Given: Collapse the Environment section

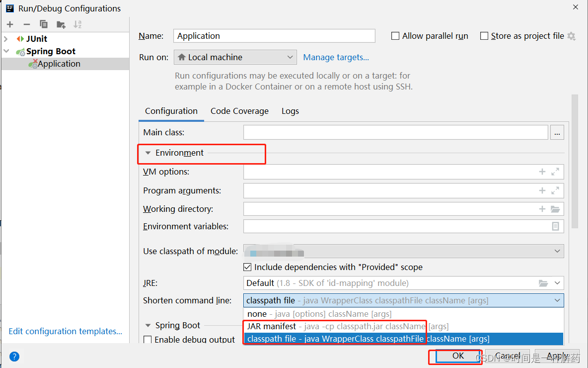Looking at the screenshot, I should coord(148,153).
